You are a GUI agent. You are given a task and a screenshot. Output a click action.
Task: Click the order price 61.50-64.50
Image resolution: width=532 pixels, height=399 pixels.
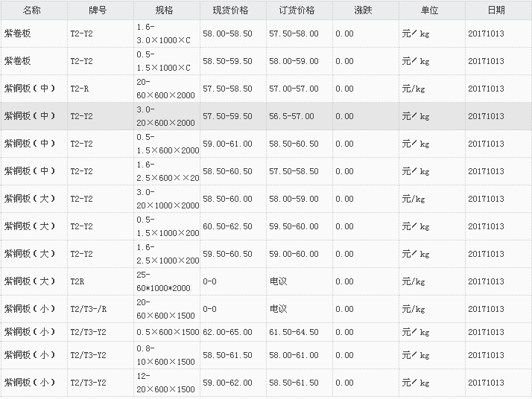click(294, 332)
